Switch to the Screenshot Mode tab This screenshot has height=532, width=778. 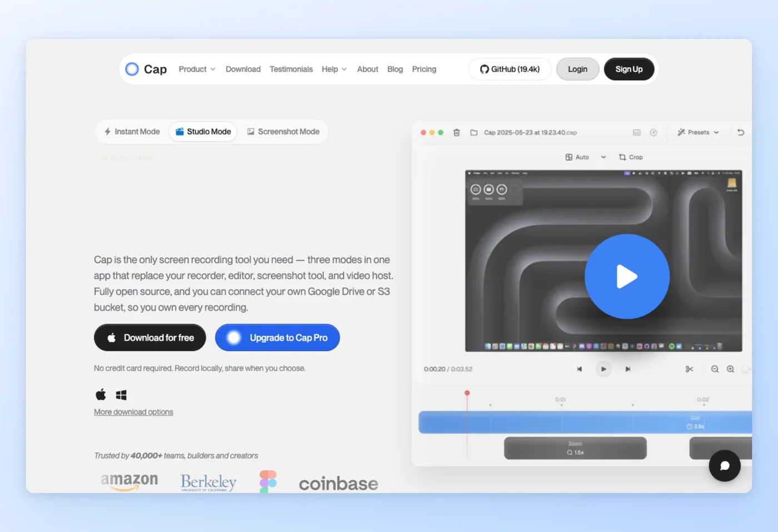[283, 132]
